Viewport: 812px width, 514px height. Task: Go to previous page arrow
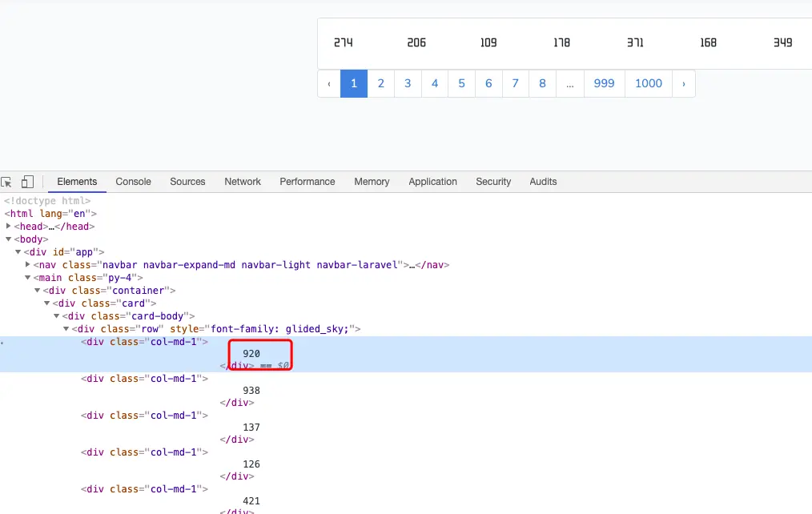pyautogui.click(x=329, y=83)
